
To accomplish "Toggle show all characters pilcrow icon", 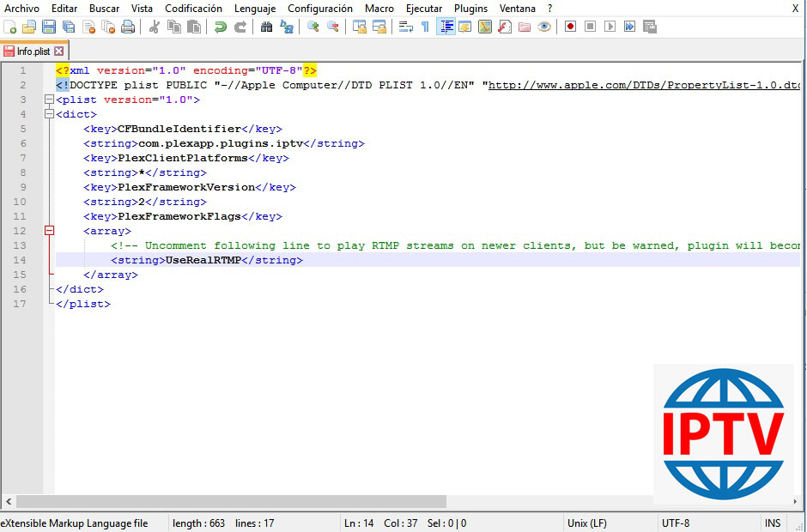I will [425, 27].
